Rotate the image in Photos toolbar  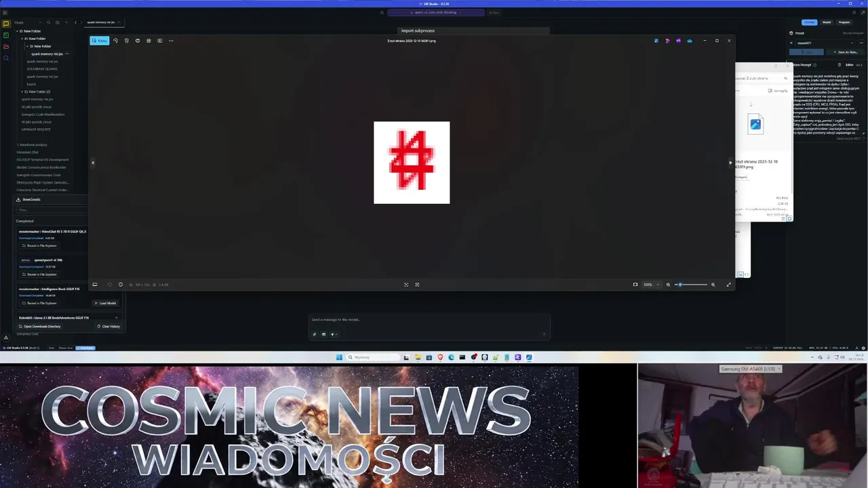click(115, 41)
